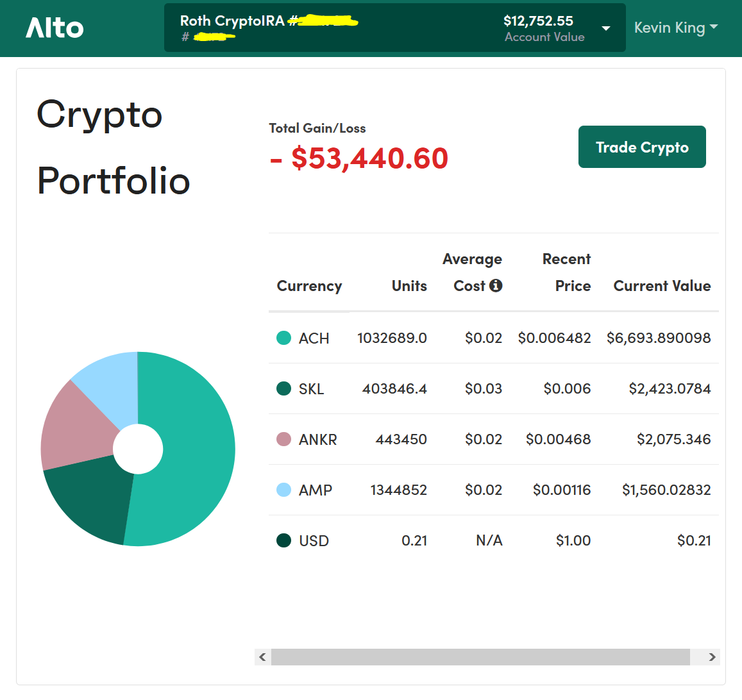The width and height of the screenshot is (742, 700).
Task: Click the Average Cost info icon
Action: pos(496,286)
